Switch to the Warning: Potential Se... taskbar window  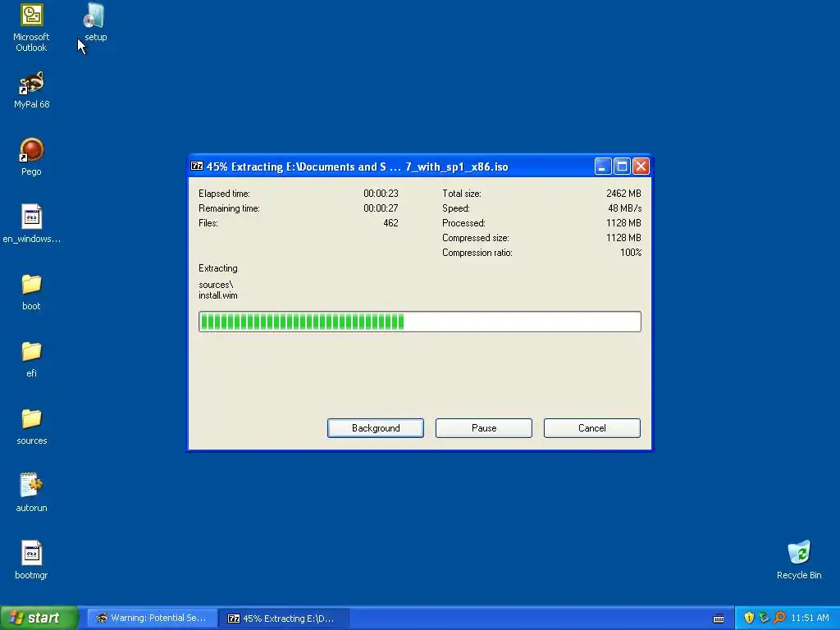152,619
